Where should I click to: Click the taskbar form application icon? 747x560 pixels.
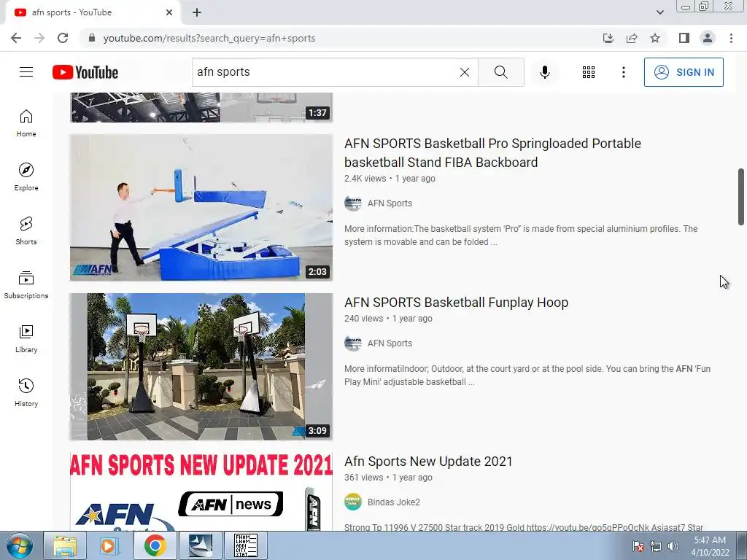pos(245,545)
